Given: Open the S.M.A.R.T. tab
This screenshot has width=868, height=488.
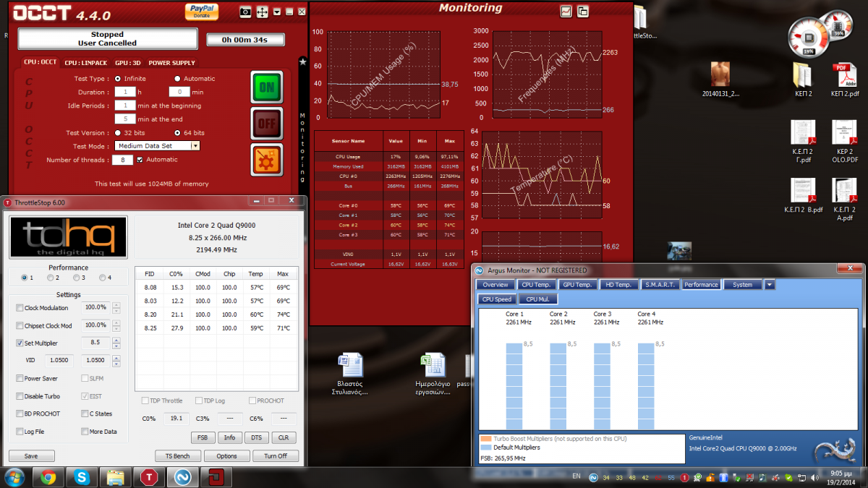Looking at the screenshot, I should pyautogui.click(x=660, y=285).
